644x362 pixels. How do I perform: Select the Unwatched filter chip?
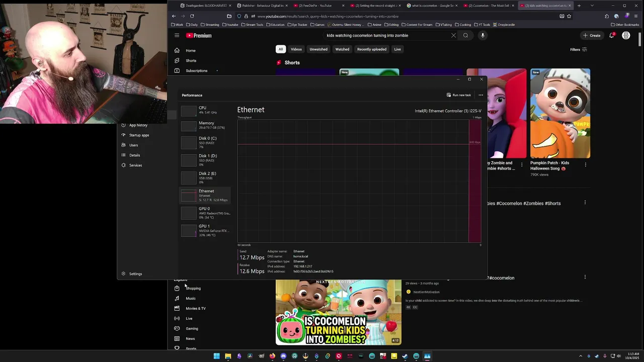[x=318, y=49]
